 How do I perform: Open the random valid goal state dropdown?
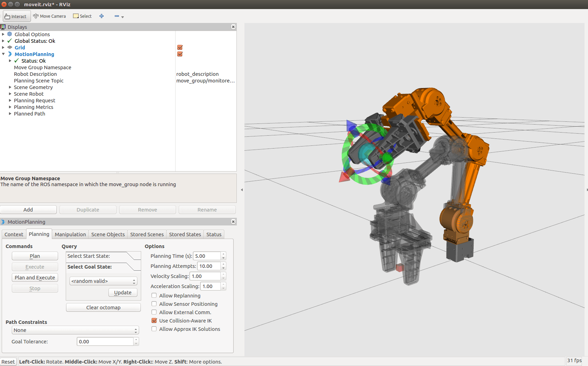103,281
